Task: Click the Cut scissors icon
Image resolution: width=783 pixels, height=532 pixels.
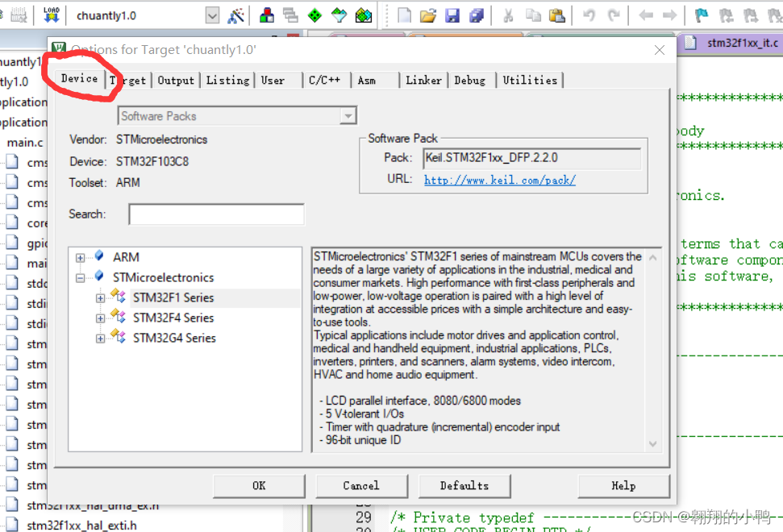Action: [508, 15]
